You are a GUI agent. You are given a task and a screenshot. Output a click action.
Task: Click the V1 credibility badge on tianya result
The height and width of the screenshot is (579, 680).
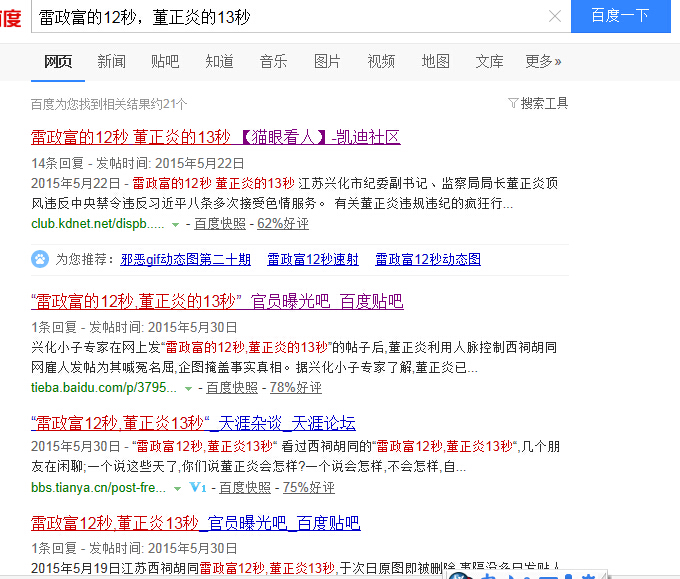[198, 488]
